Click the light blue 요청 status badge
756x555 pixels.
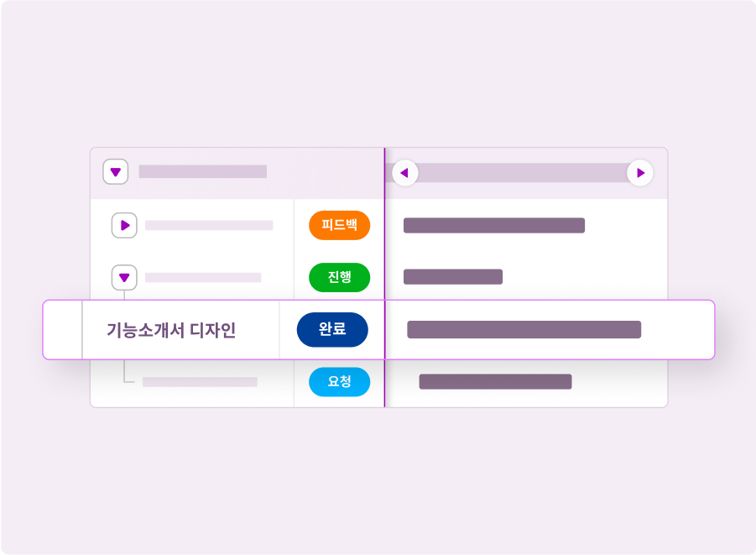tap(339, 382)
